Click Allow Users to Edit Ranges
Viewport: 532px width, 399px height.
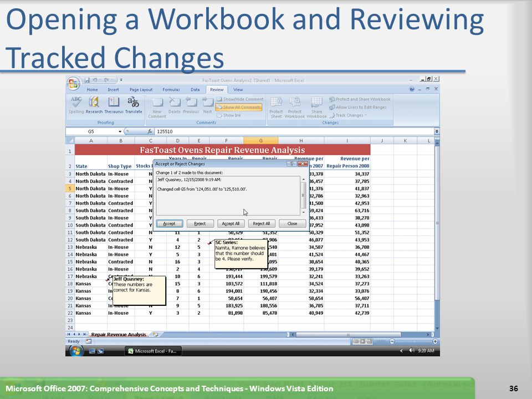[357, 107]
